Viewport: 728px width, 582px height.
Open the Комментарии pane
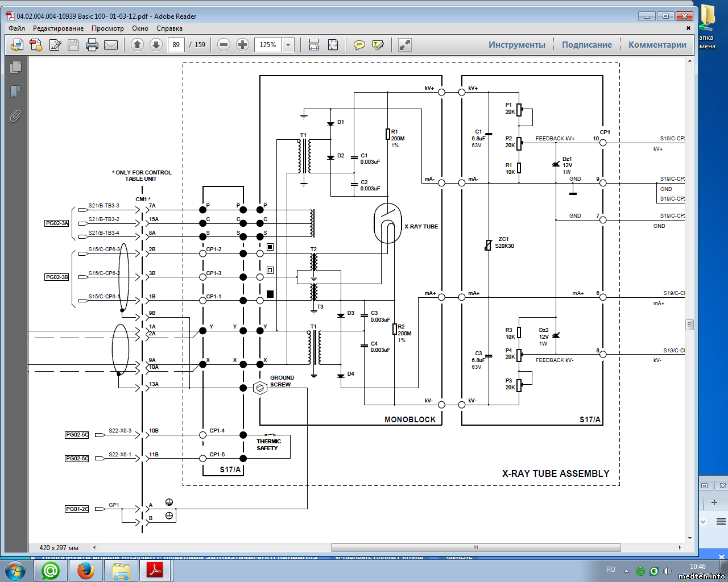[x=657, y=45]
